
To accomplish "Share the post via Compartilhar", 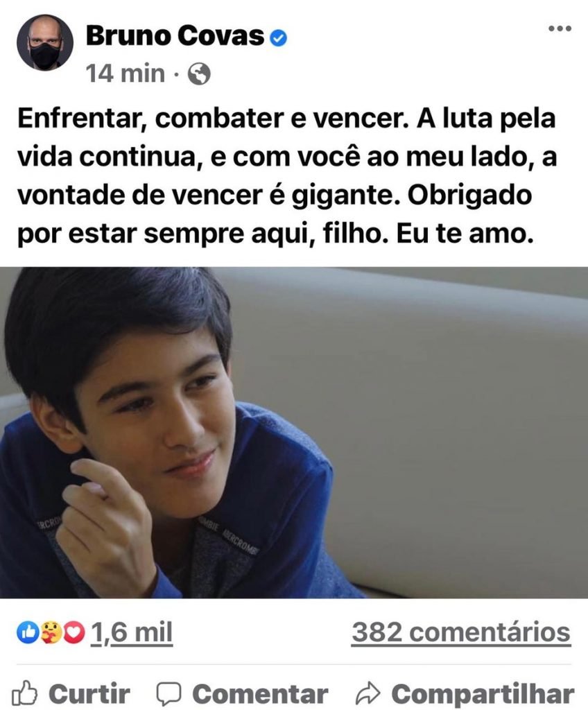I will [483, 694].
